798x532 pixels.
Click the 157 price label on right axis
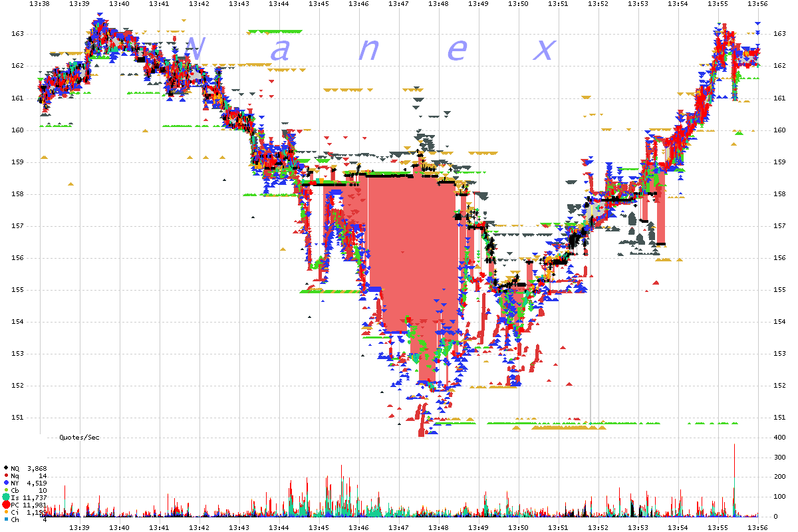click(x=780, y=226)
